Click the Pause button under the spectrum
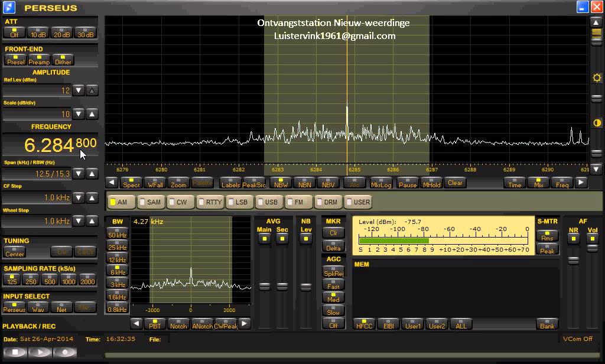 (x=408, y=183)
